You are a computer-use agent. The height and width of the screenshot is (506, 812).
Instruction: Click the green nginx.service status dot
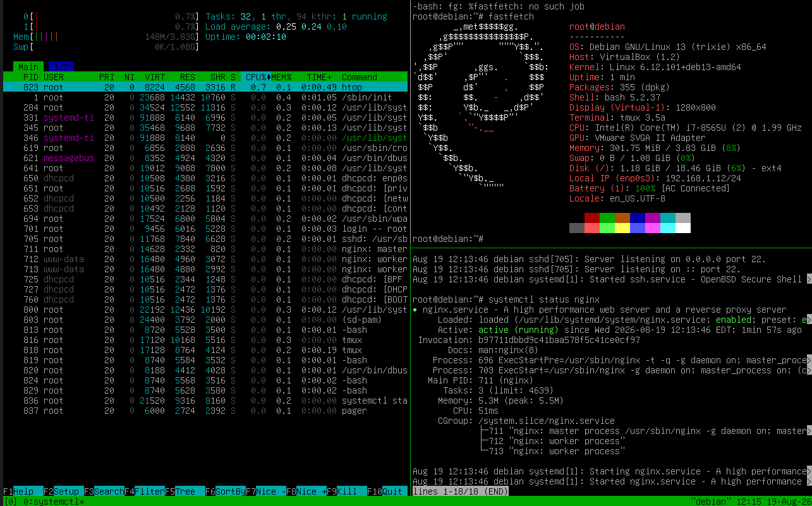point(415,310)
